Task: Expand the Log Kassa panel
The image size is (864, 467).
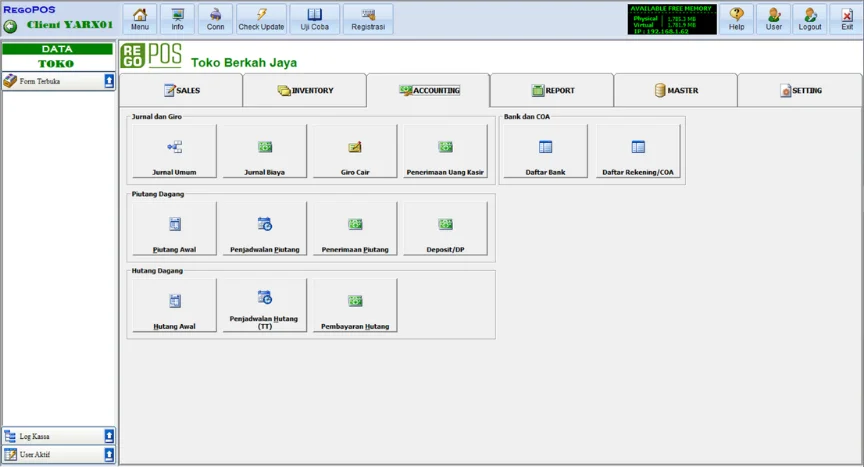Action: click(109, 436)
